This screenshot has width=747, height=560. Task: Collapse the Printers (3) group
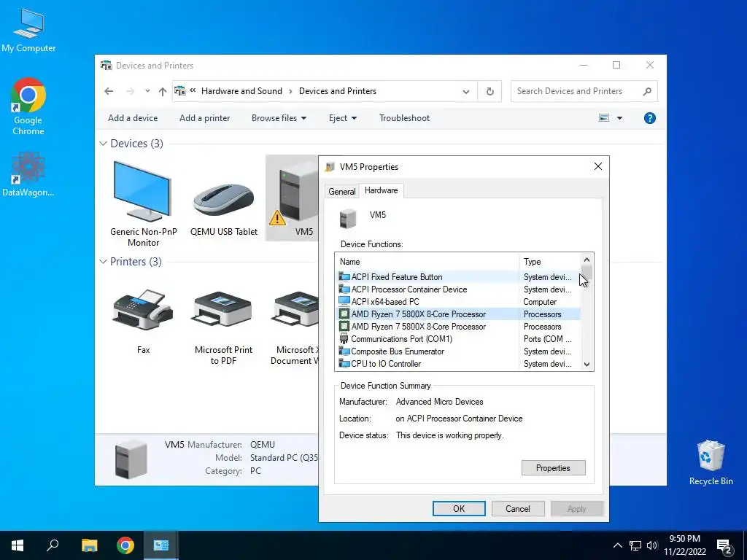(x=103, y=262)
